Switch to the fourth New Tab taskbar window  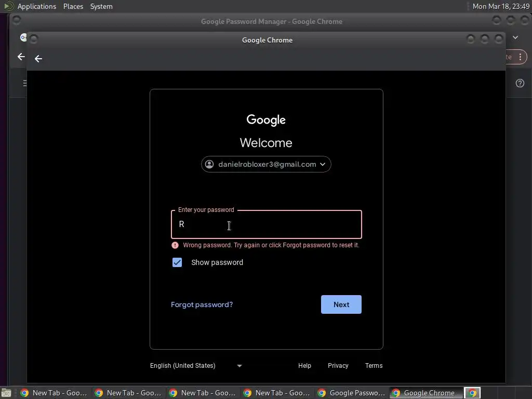[276, 393]
